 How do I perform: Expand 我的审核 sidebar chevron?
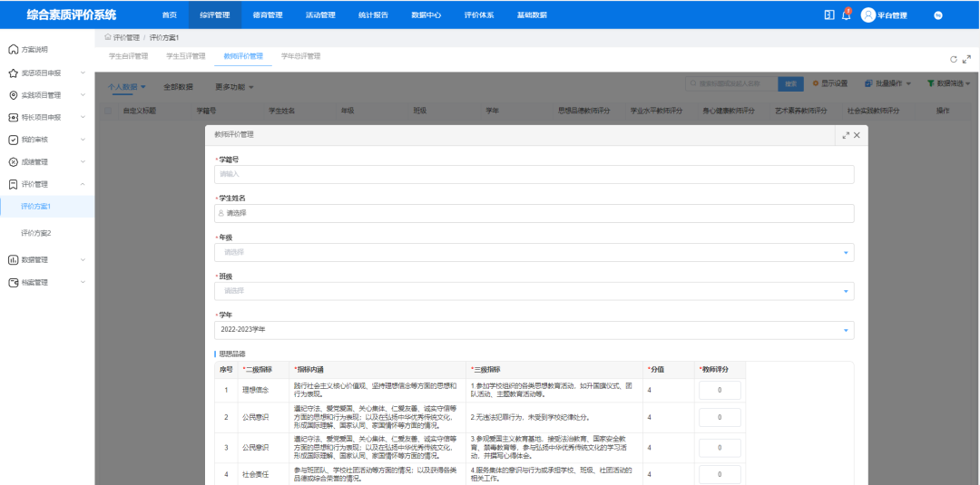83,140
